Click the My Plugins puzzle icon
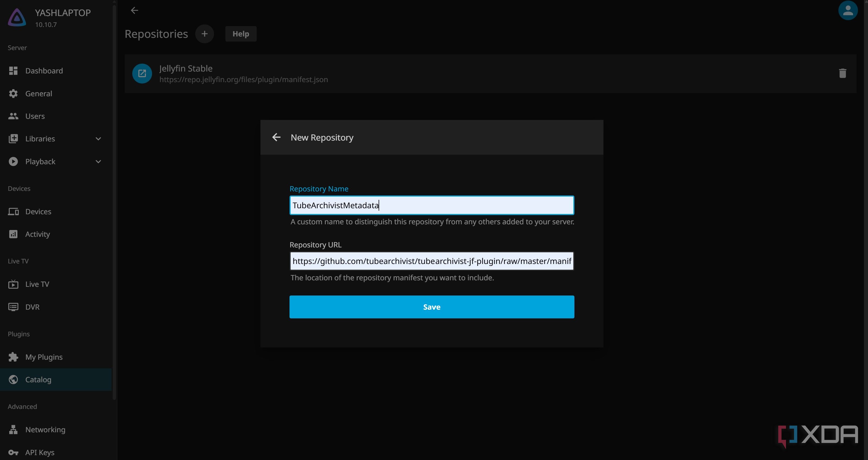This screenshot has width=868, height=460. (x=13, y=357)
